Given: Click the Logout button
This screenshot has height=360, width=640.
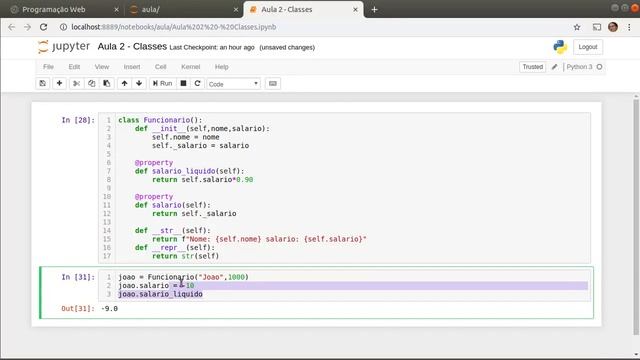Looking at the screenshot, I should click(588, 47).
